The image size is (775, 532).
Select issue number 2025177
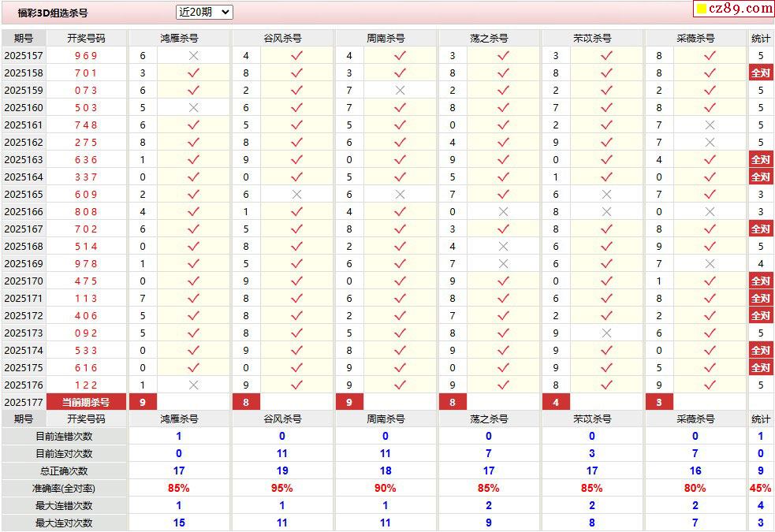point(24,402)
